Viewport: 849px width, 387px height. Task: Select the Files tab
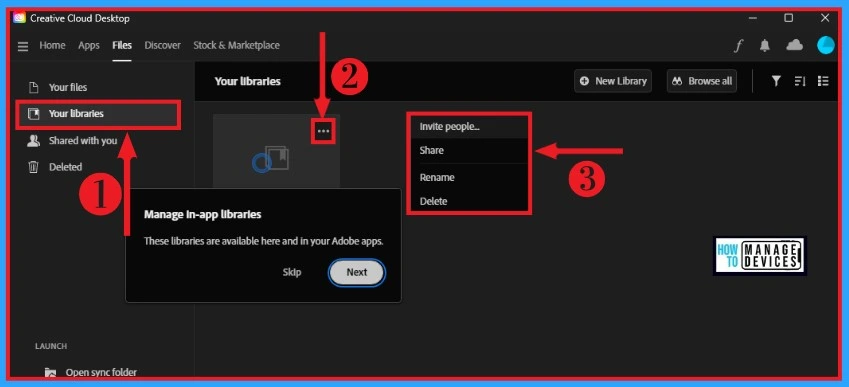[x=122, y=45]
